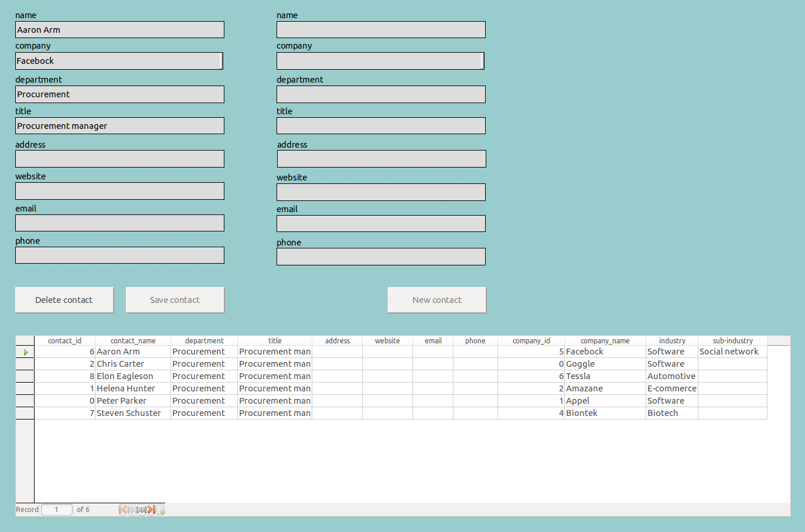Select the Helena Hunter cell
This screenshot has height=532, width=805.
pyautogui.click(x=133, y=388)
